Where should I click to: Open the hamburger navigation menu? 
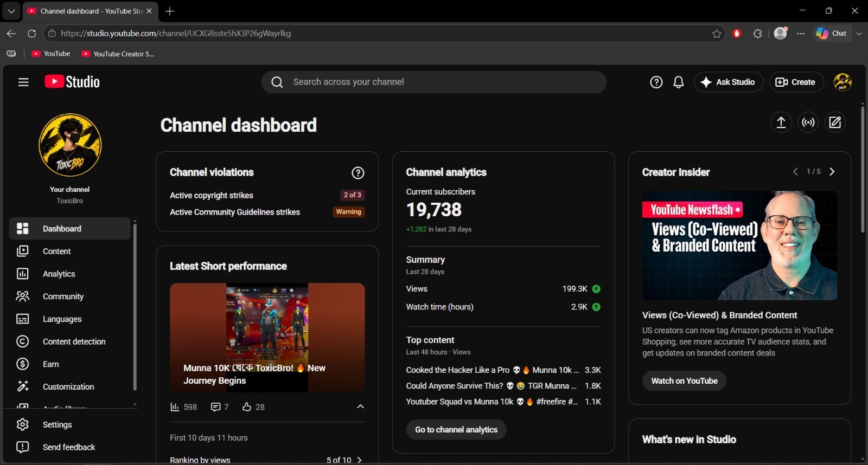tap(23, 82)
